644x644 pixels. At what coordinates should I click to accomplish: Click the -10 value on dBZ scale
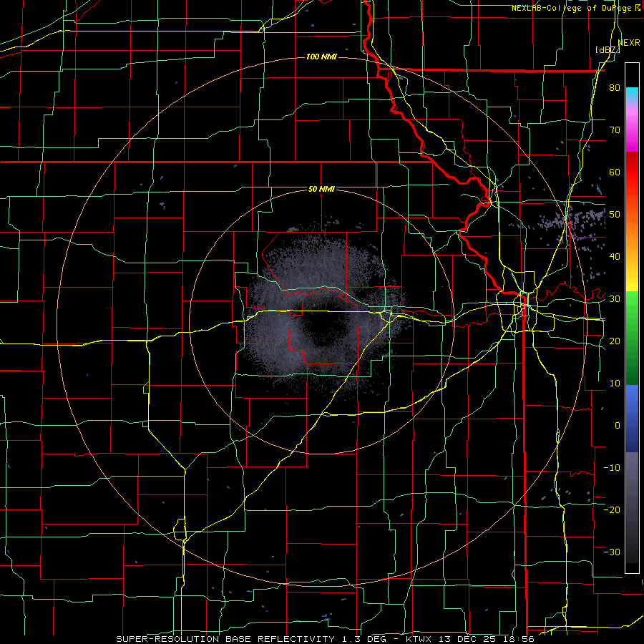pos(612,468)
